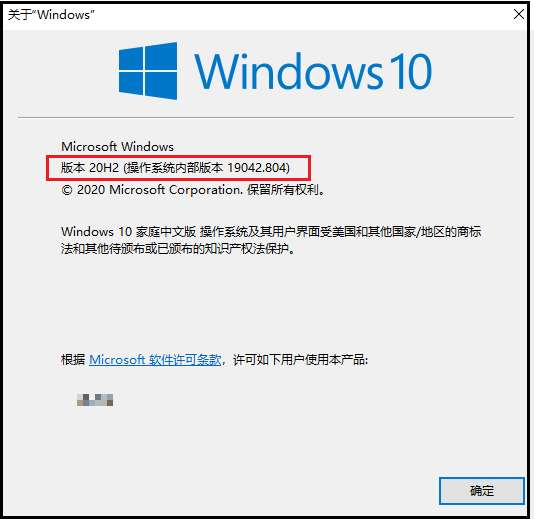Click the 版本 20H2 version text
Viewport: 534px width, 519px height.
click(x=90, y=168)
